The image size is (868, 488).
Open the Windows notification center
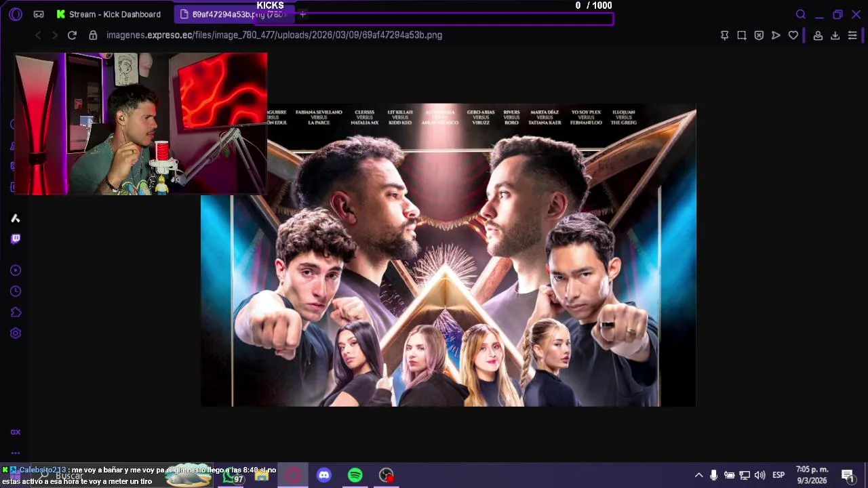pyautogui.click(x=848, y=475)
